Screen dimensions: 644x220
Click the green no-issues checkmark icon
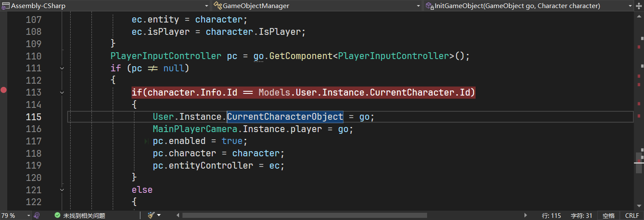tap(57, 215)
